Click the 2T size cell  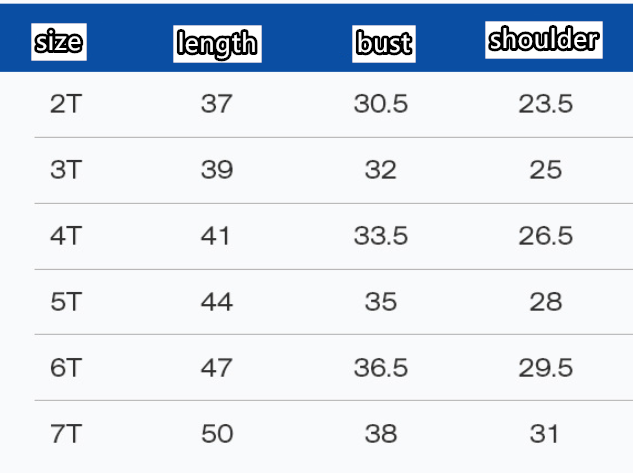[65, 104]
